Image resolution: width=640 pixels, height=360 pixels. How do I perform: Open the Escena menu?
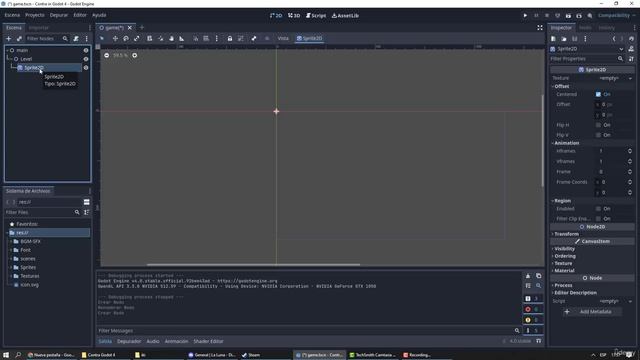coord(12,15)
